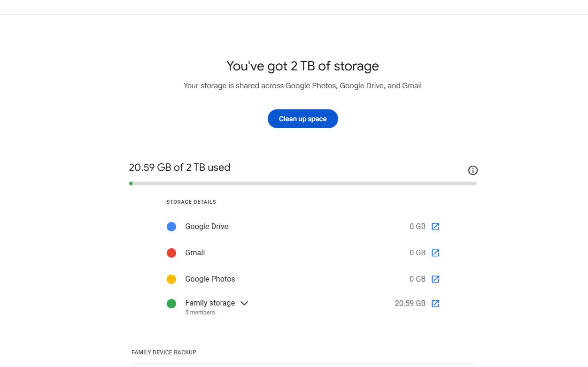The image size is (588, 367).
Task: Click the storage usage progress bar
Action: (303, 183)
